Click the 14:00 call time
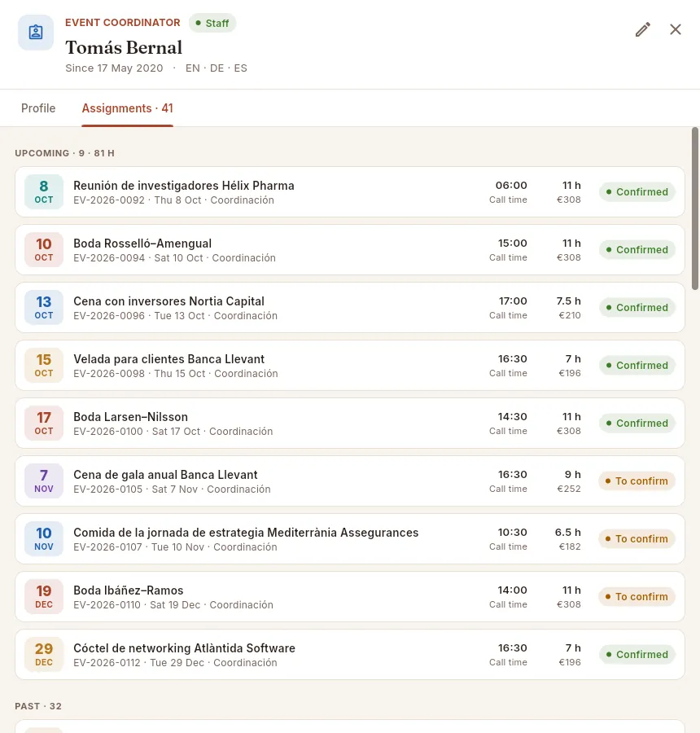Screen dimensions: 700x733 [512, 590]
